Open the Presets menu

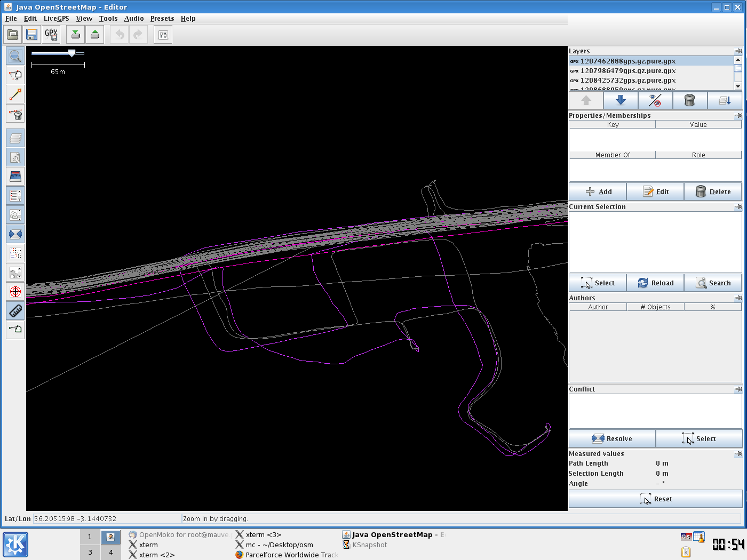[x=162, y=19]
